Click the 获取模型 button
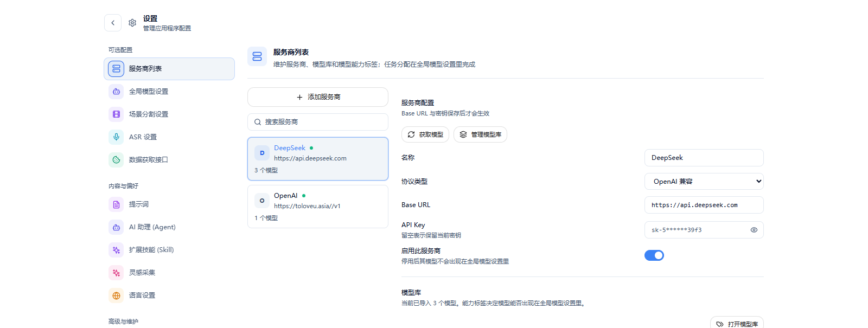This screenshot has height=328, width=868. [425, 134]
